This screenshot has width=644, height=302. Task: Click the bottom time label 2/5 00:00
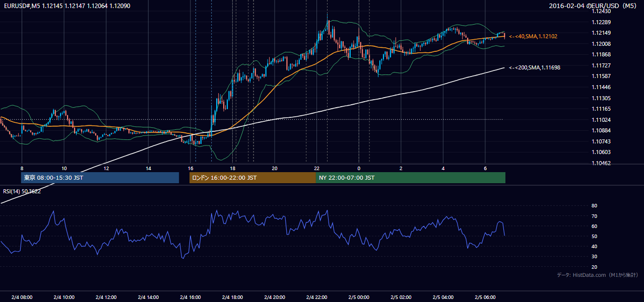359,297
